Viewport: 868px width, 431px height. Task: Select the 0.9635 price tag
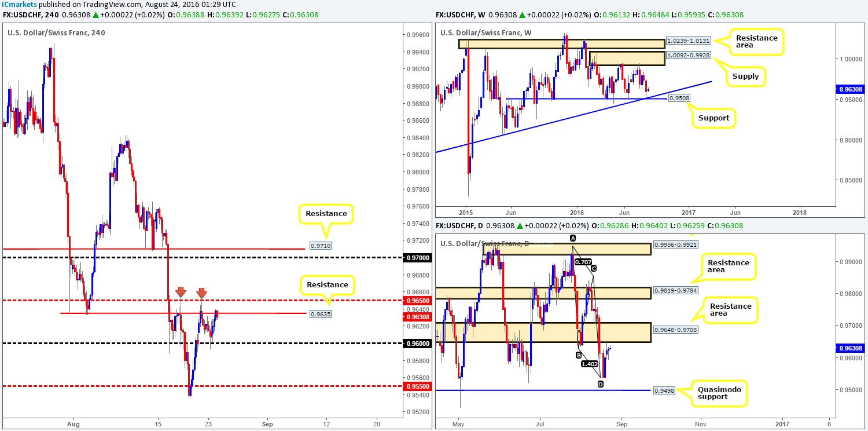[320, 314]
